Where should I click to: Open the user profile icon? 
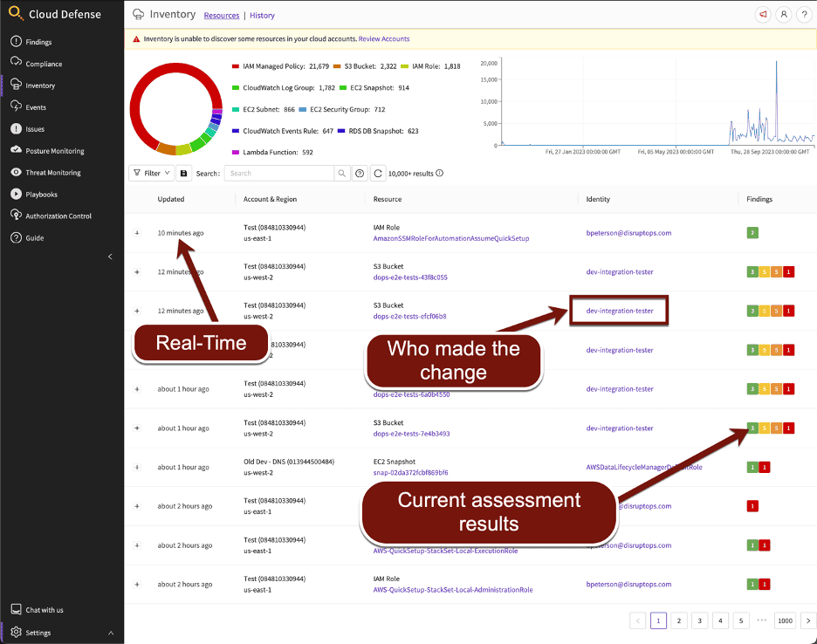pos(784,15)
